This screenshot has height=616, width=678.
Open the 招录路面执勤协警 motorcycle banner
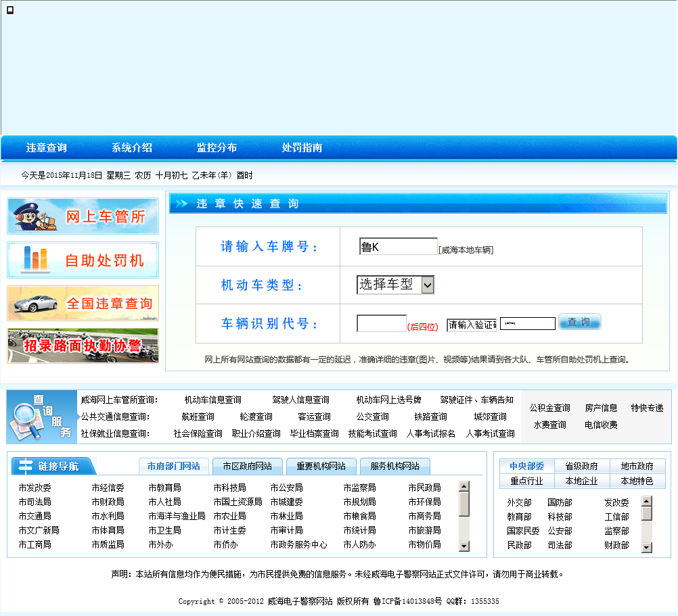click(x=83, y=346)
